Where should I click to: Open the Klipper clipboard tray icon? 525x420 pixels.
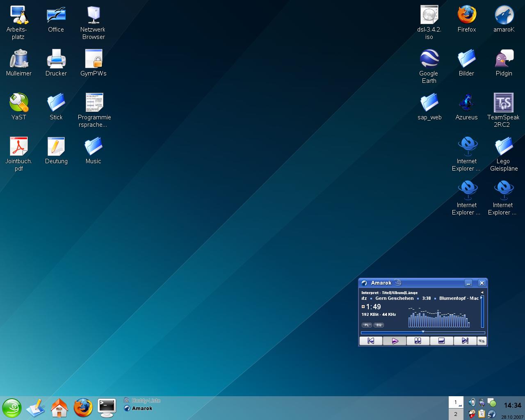482,414
